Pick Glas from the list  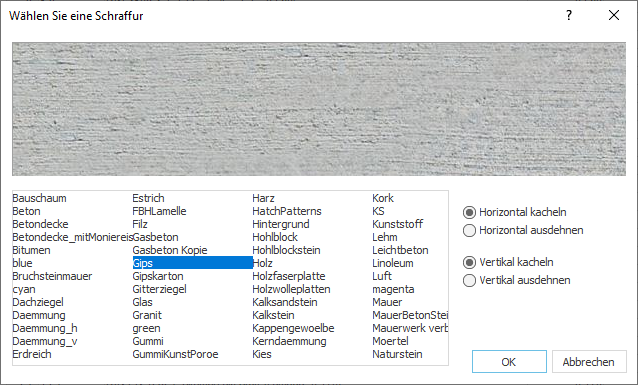click(x=142, y=302)
